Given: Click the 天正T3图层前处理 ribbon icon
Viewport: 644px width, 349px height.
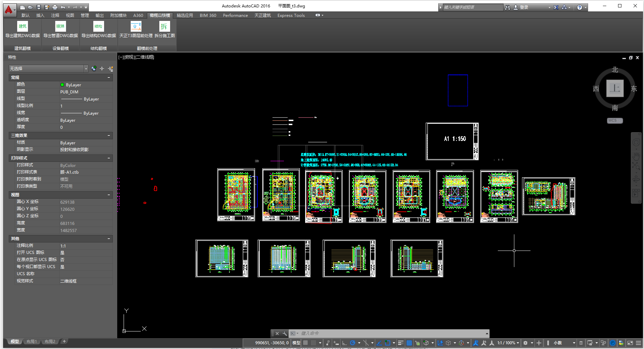Looking at the screenshot, I should 136,26.
